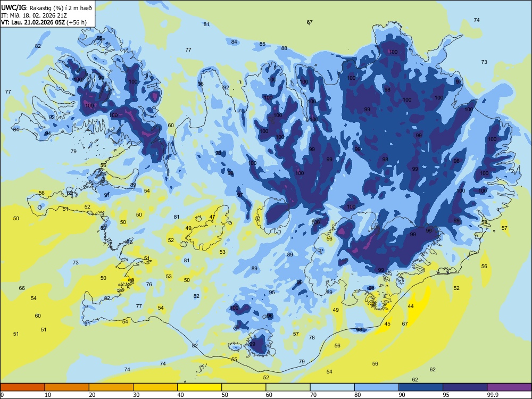The width and height of the screenshot is (532, 399).
Task: Click the legend tick label 70
Action: 313,395
